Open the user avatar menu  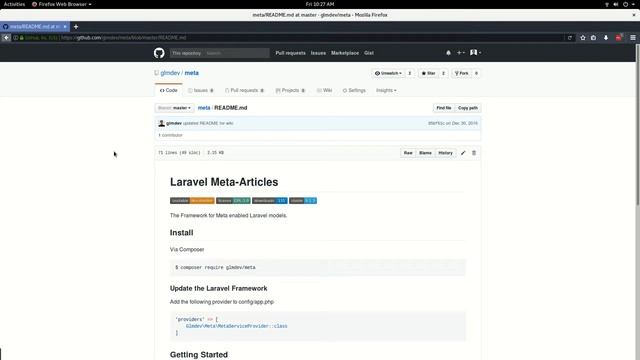[475, 53]
